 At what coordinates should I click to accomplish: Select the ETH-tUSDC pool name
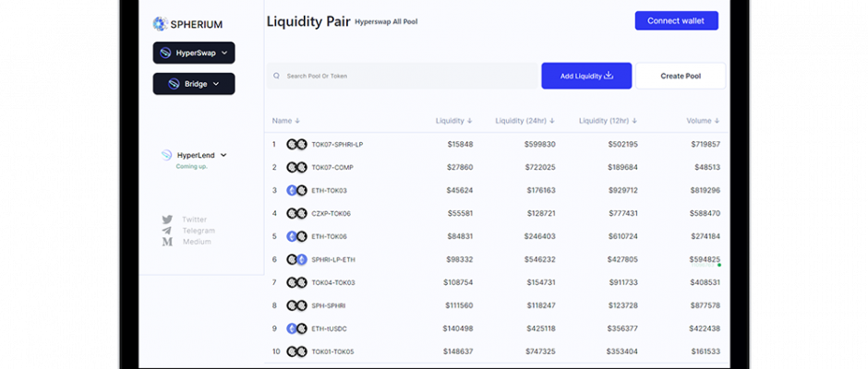[330, 328]
